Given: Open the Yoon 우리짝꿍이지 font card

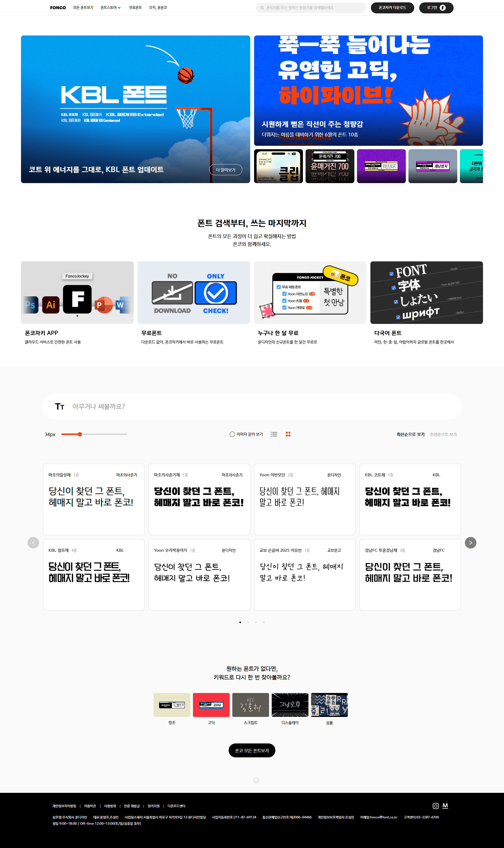Looking at the screenshot, I should point(199,575).
